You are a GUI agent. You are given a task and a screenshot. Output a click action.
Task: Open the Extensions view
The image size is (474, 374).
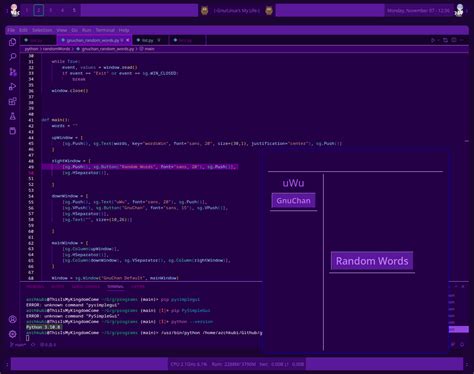(12, 101)
